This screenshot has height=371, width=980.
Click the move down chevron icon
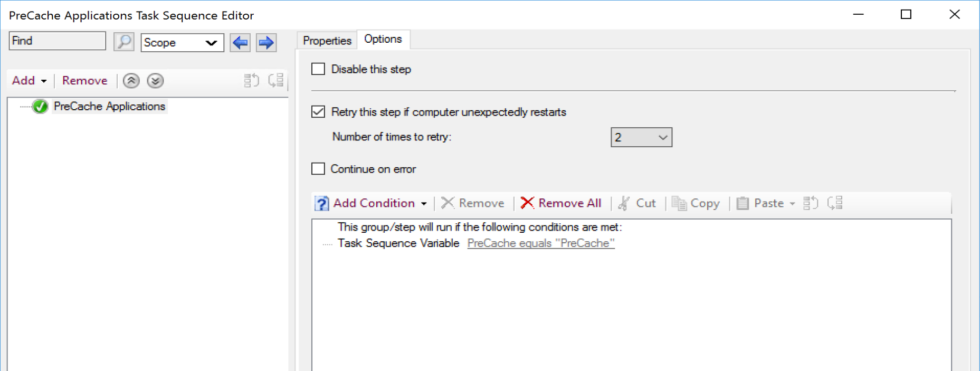pos(155,81)
